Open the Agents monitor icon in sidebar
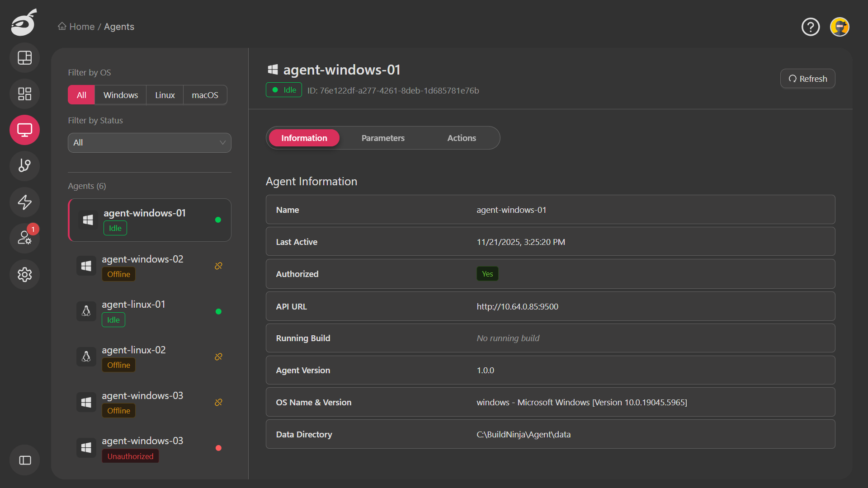This screenshot has width=868, height=488. tap(24, 130)
